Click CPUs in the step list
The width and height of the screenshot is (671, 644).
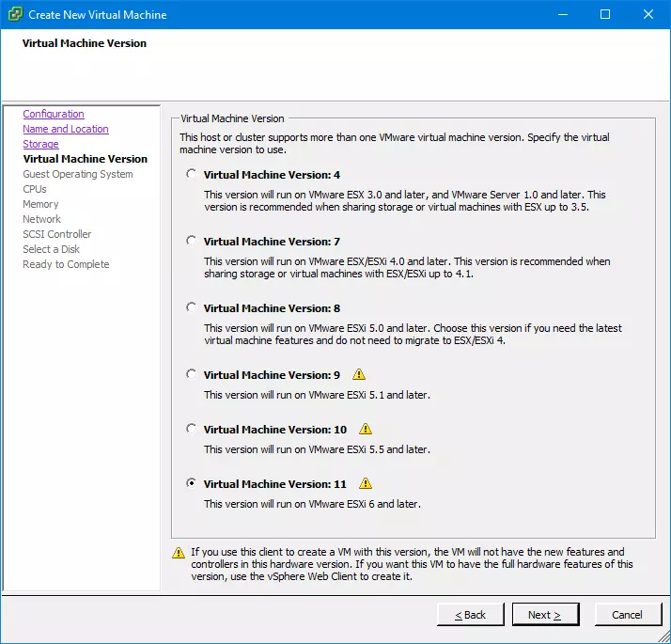coord(35,189)
